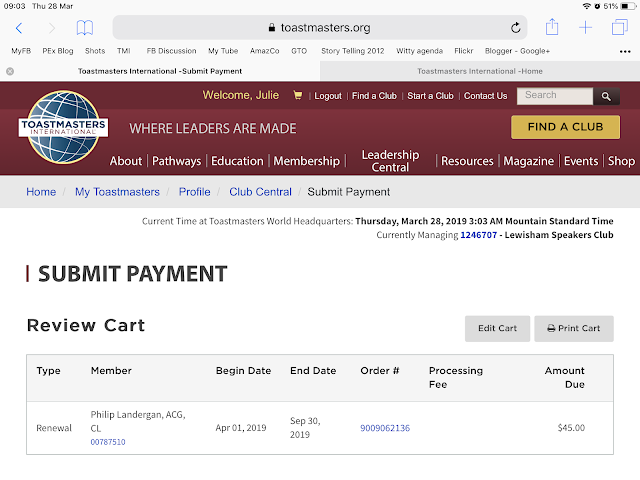Click the Find a Club yellow button
The image size is (640, 480).
click(x=565, y=127)
